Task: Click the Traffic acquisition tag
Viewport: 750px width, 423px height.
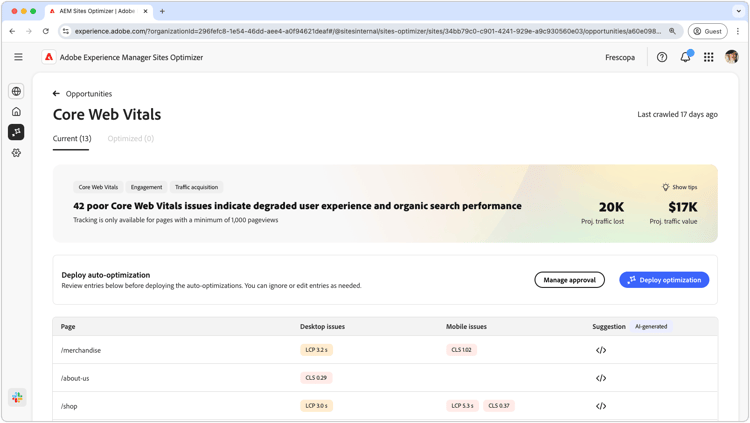Action: (196, 187)
